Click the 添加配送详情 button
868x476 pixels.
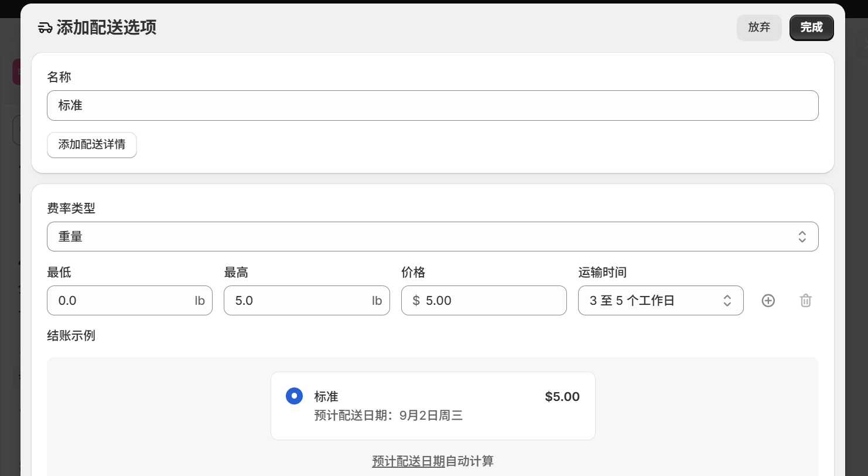coord(92,145)
